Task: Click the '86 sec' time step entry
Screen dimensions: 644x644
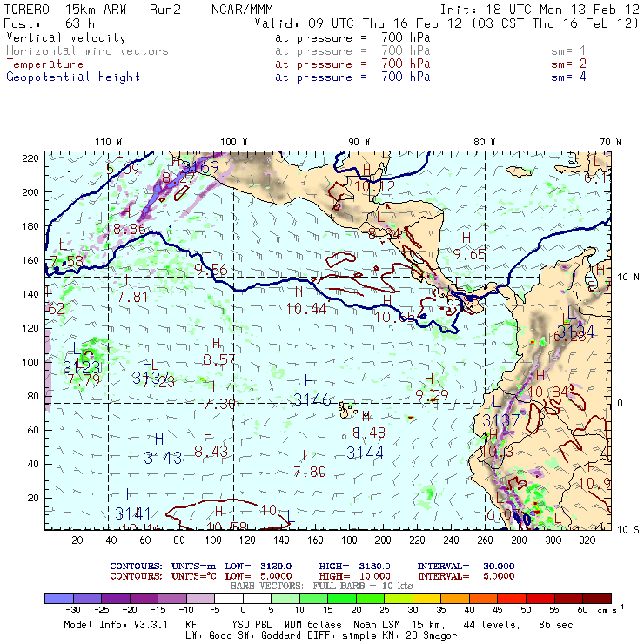Action: pyautogui.click(x=556, y=625)
